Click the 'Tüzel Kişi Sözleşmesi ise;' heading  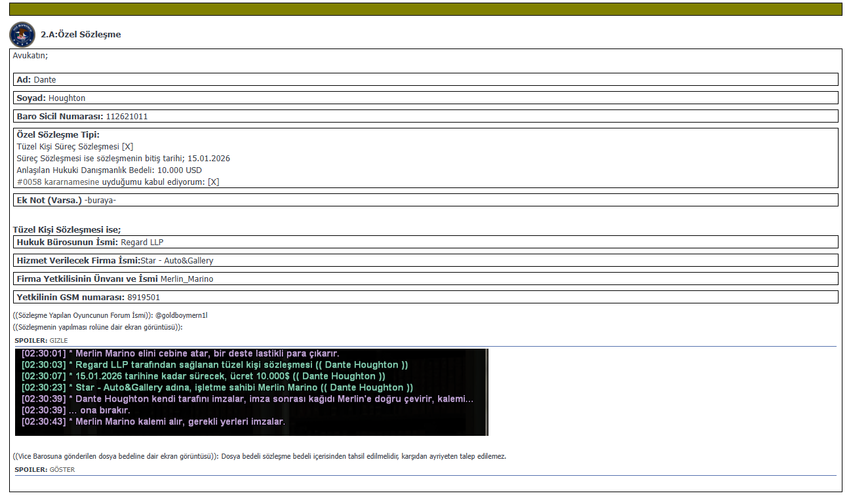[67, 230]
